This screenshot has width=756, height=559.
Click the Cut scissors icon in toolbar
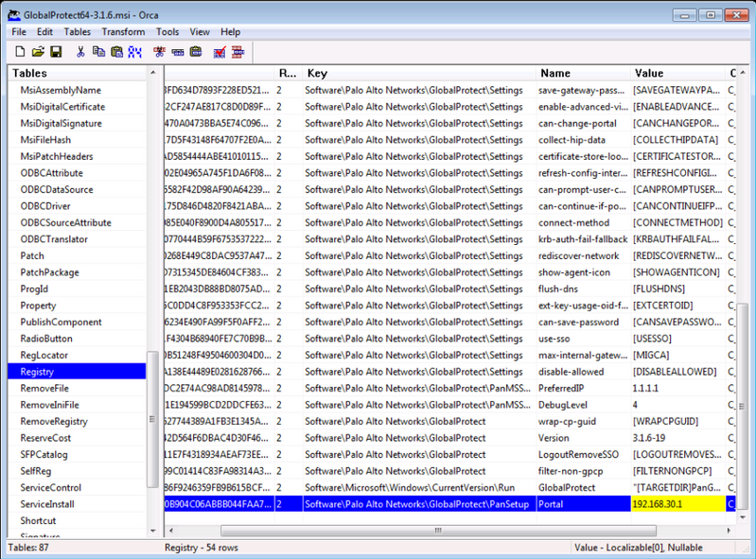[80, 51]
